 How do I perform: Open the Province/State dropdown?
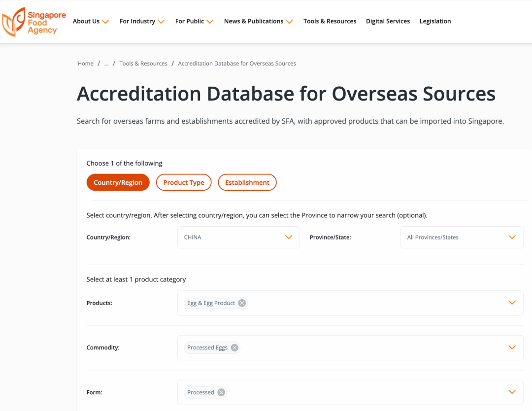(462, 238)
